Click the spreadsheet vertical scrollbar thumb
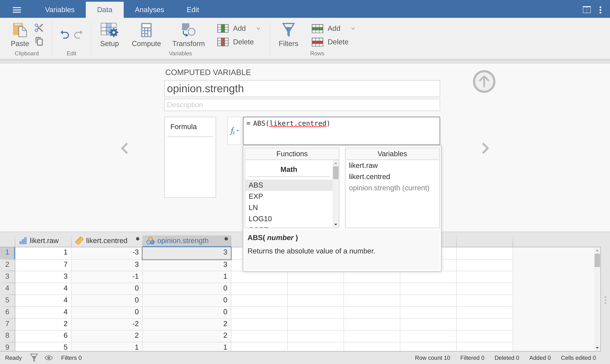 597,260
